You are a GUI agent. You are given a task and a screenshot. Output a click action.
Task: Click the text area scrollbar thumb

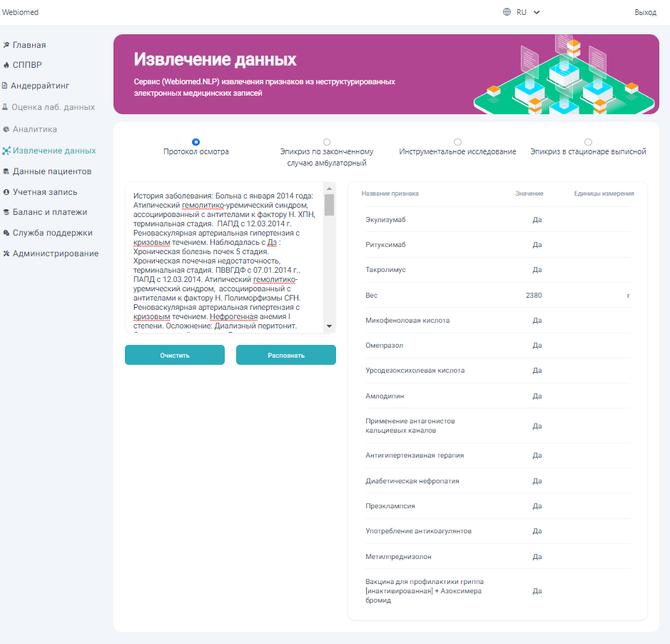[329, 205]
